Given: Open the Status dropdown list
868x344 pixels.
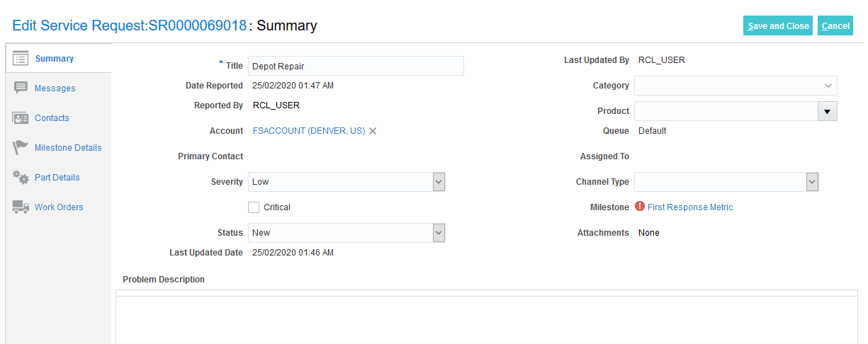Looking at the screenshot, I should click(x=439, y=233).
